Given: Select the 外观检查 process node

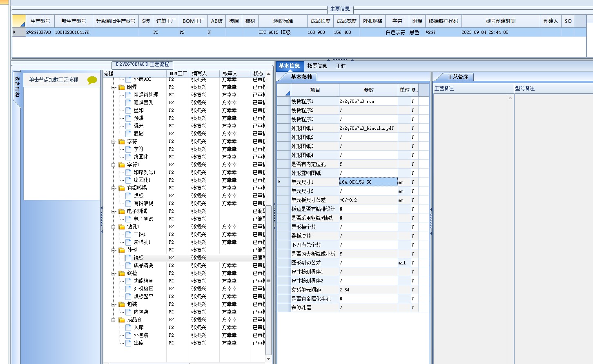Looking at the screenshot, I should [143, 289].
